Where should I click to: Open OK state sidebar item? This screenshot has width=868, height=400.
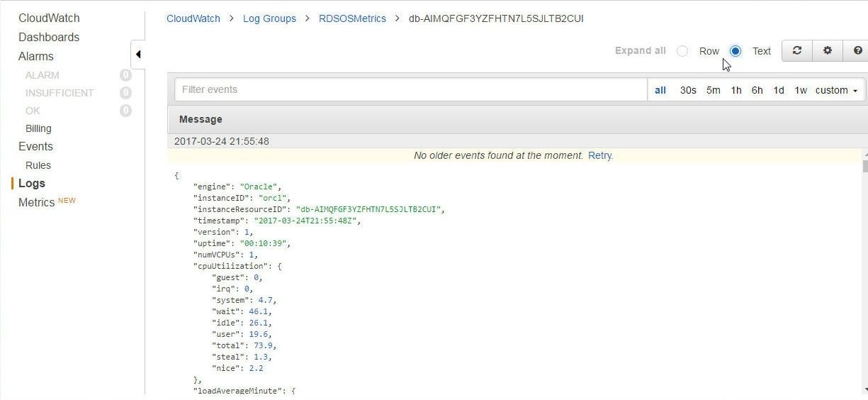tap(33, 111)
